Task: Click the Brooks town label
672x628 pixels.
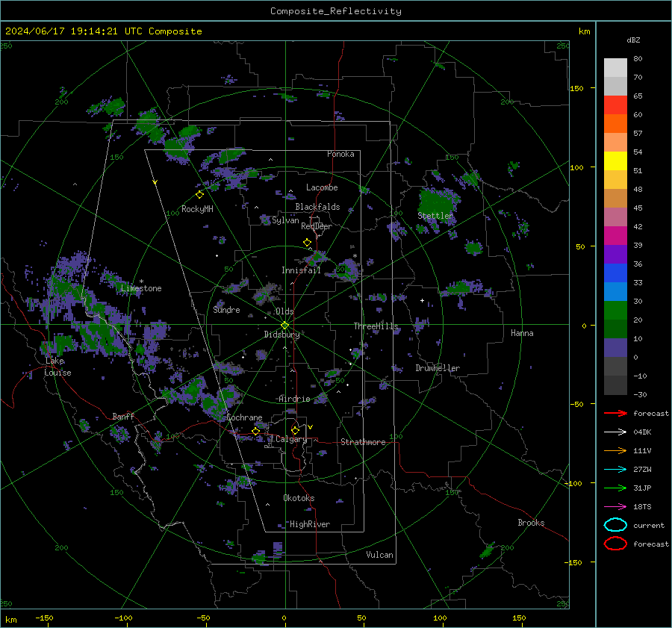Action: coord(531,523)
